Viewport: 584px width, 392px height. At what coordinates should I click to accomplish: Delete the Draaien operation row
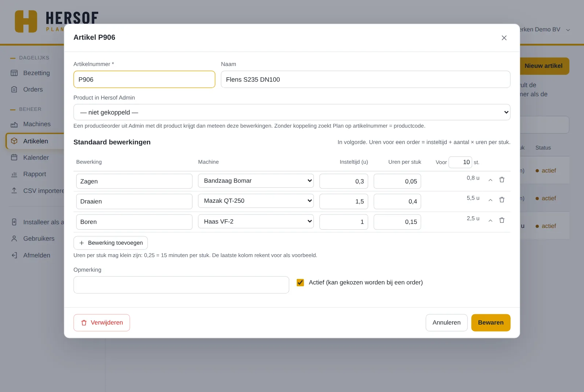pyautogui.click(x=502, y=200)
